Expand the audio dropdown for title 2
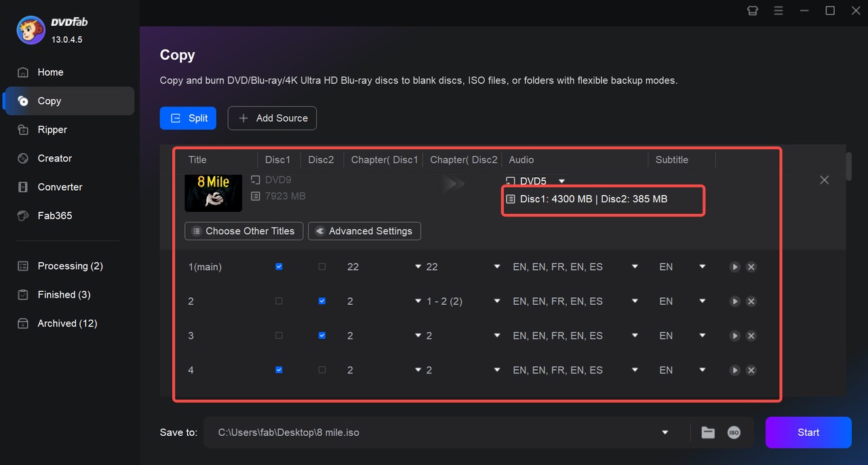 (x=633, y=301)
